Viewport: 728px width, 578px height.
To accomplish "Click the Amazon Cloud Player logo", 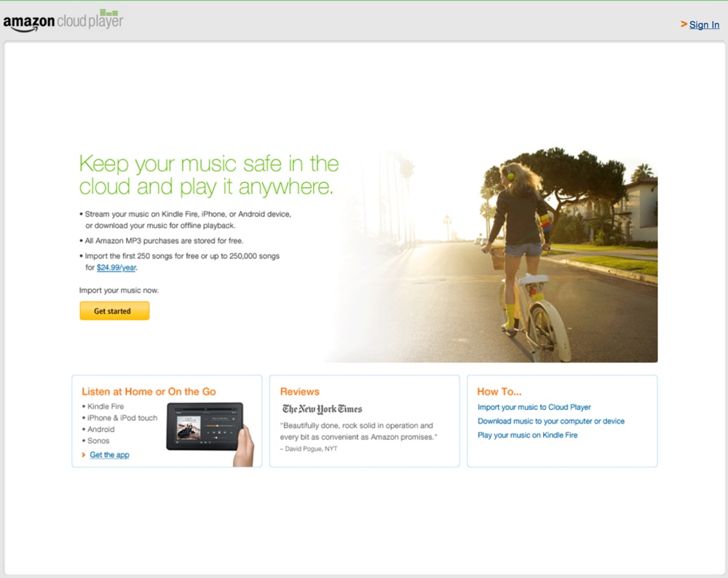I will click(63, 20).
